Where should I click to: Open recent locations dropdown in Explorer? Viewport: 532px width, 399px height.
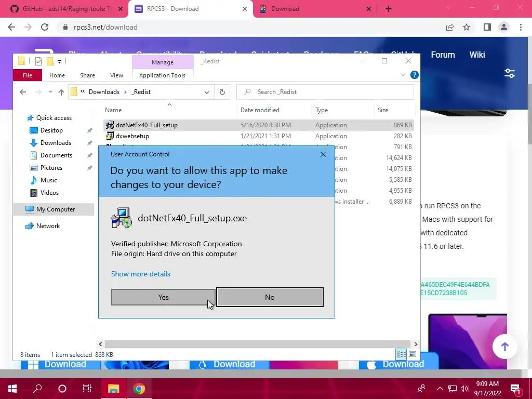[x=50, y=92]
